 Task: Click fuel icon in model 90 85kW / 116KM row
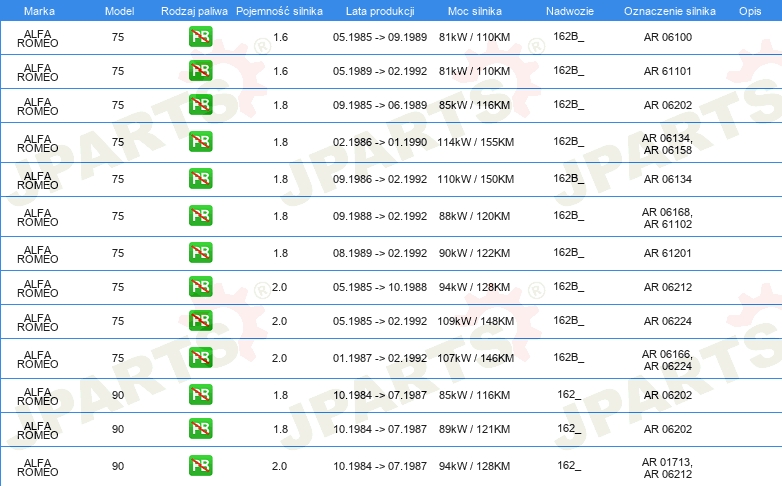pyautogui.click(x=200, y=394)
